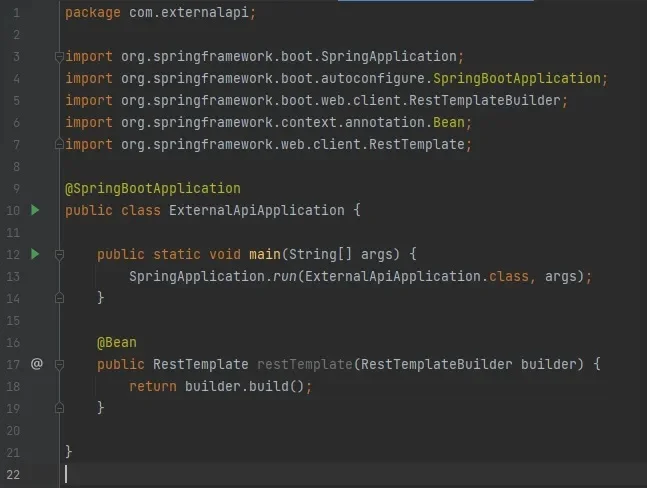Toggle the fold marker at import line 7
647x488 pixels.
[59, 144]
